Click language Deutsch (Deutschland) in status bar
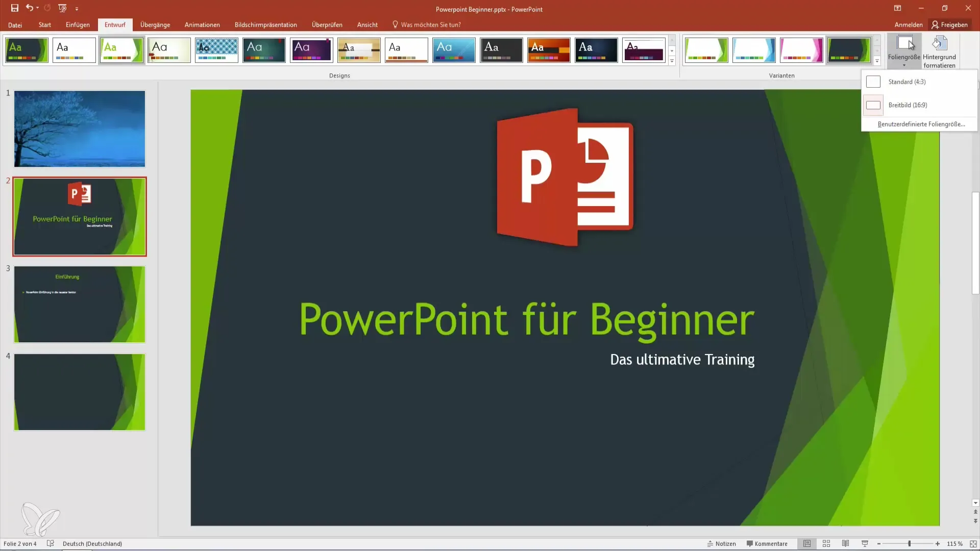Screen dimensions: 980x551 (x=92, y=544)
